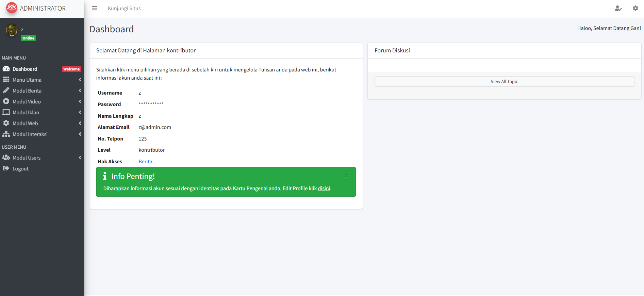The width and height of the screenshot is (644, 296).
Task: Click the Dashboard gauge icon
Action: [6, 69]
